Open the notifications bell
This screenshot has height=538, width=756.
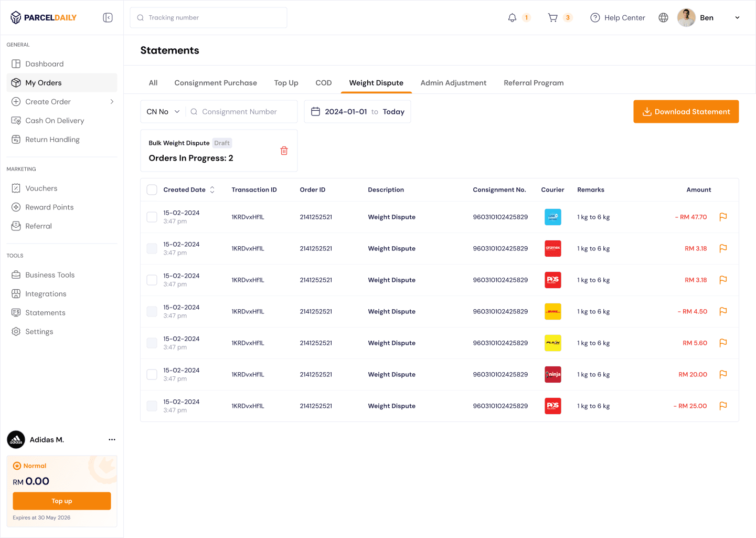point(512,18)
